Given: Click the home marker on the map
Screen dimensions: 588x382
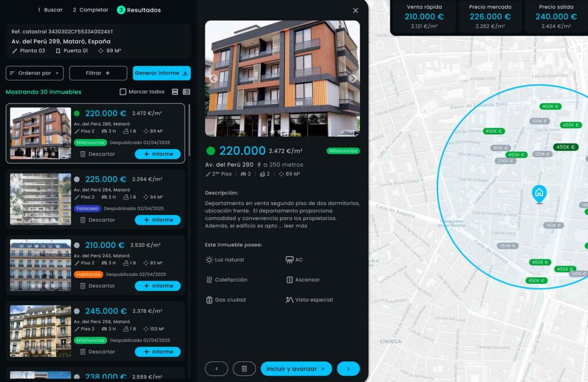Looking at the screenshot, I should (x=539, y=193).
